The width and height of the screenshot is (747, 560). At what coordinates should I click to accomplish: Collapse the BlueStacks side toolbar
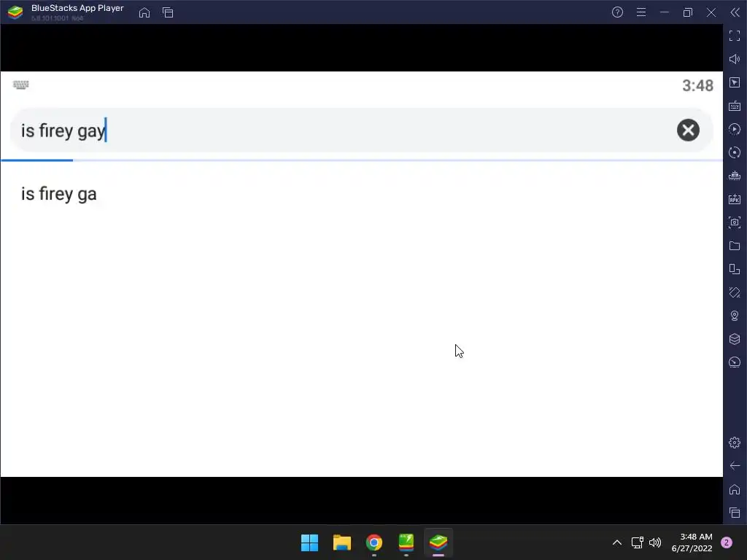(x=735, y=12)
